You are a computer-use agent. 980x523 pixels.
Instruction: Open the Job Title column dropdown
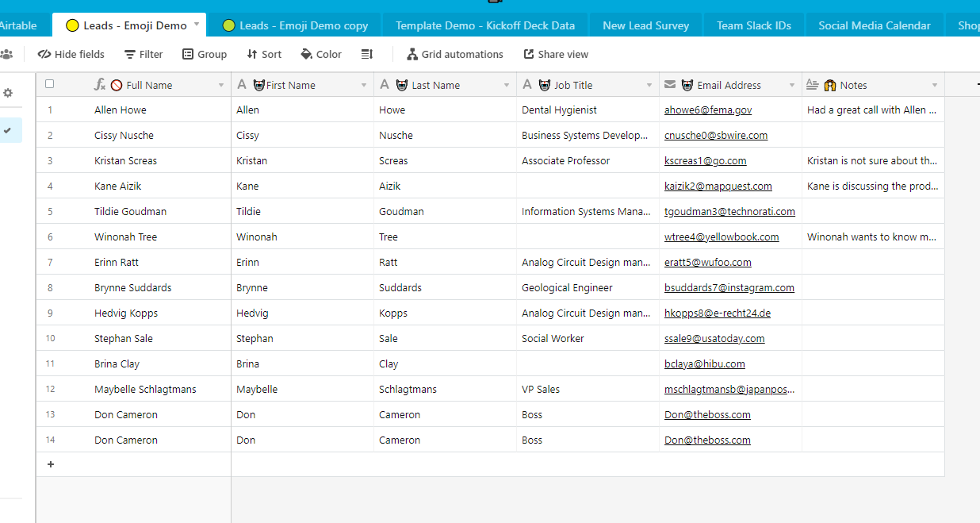click(x=649, y=85)
